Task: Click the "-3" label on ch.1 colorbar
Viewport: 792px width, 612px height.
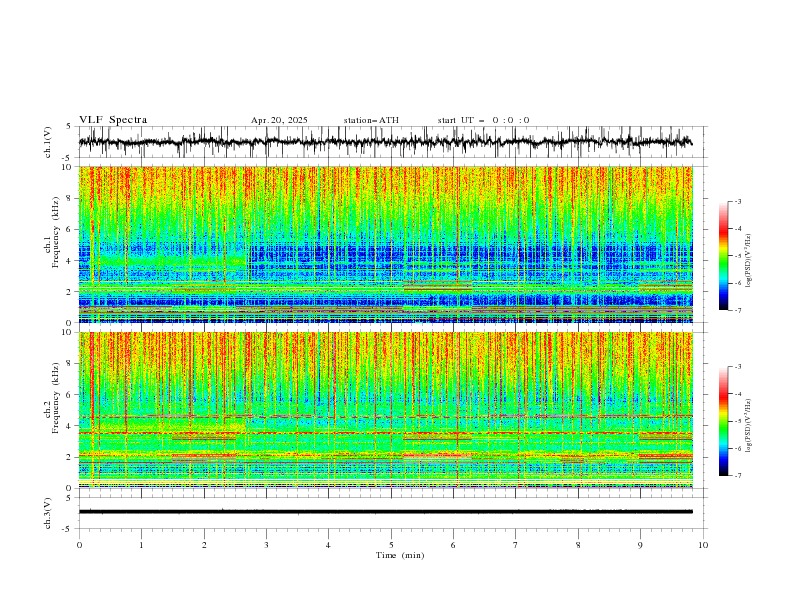Action: point(737,202)
